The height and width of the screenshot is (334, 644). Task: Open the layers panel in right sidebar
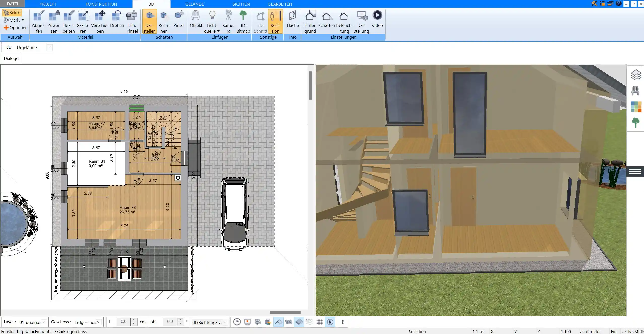click(x=636, y=75)
